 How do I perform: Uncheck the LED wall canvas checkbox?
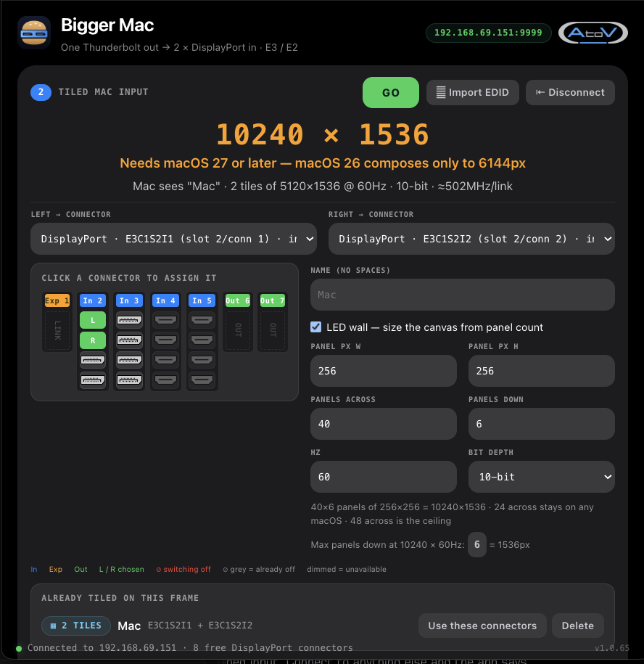tap(315, 327)
